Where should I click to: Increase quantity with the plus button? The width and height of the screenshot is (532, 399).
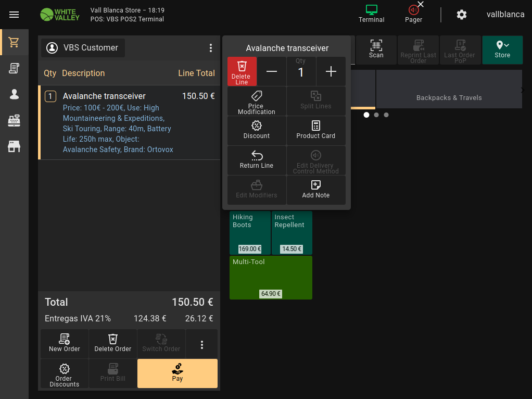[331, 71]
